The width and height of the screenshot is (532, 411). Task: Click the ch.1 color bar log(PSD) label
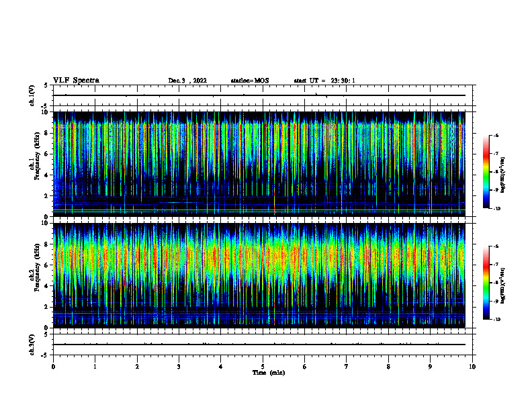point(503,175)
